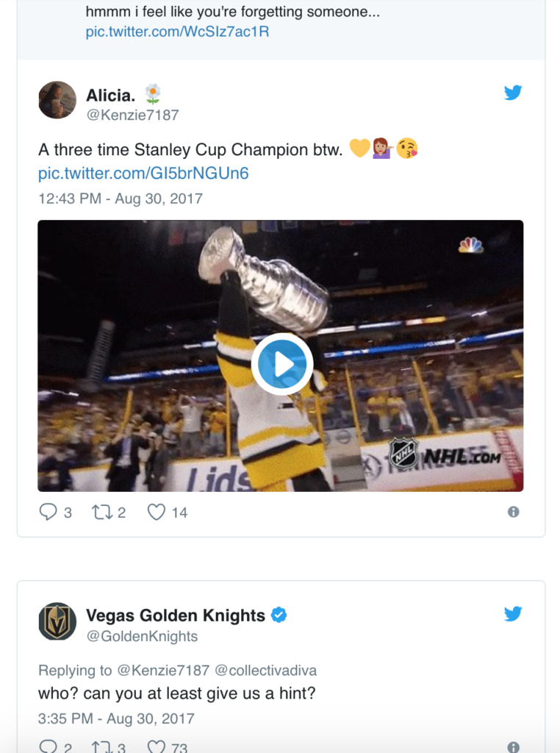This screenshot has width=560, height=753.
Task: Retweet the Vegas Golden Knights reply
Action: coord(101,746)
